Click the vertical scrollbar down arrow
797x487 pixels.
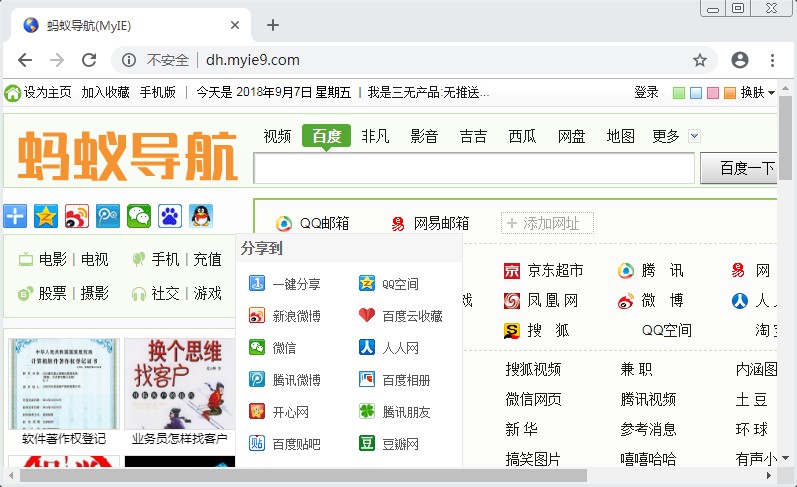785,458
